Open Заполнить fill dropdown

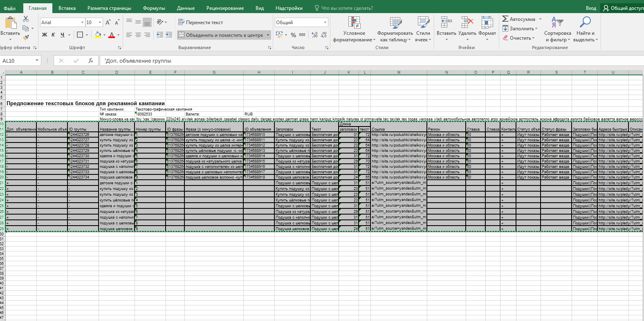point(520,29)
